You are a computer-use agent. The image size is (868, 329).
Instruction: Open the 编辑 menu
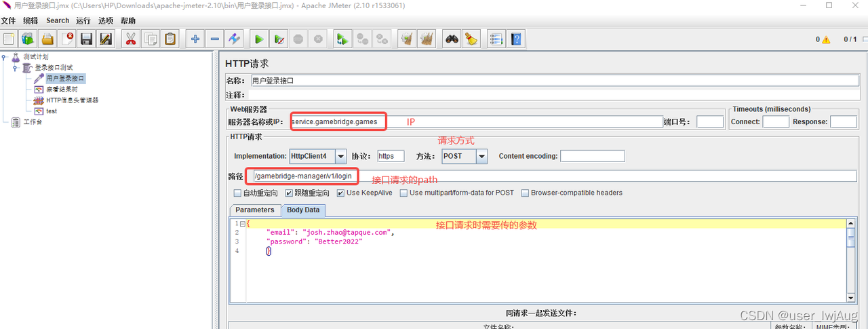click(x=31, y=20)
